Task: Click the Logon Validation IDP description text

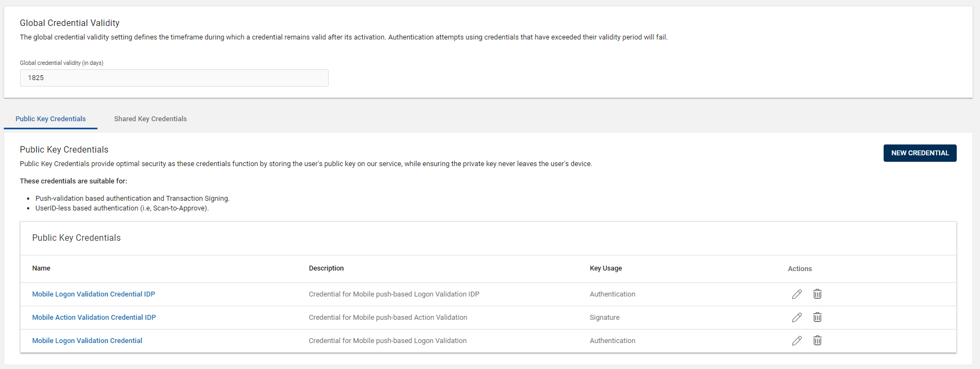Action: 394,294
